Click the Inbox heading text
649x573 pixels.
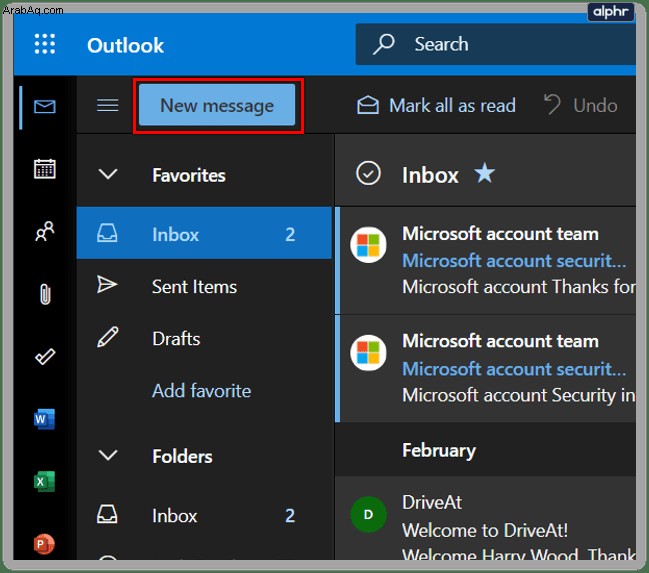click(x=430, y=175)
